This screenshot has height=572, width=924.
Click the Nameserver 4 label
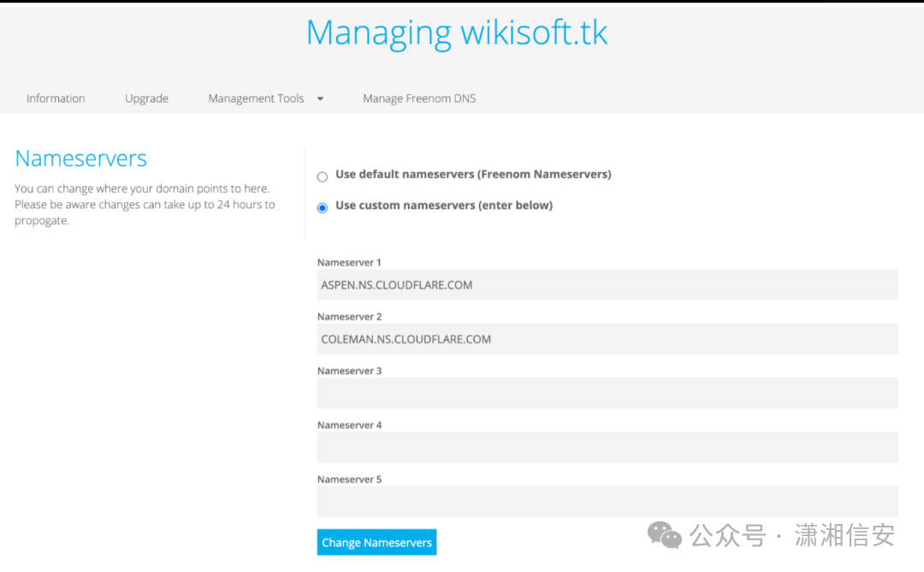click(349, 426)
